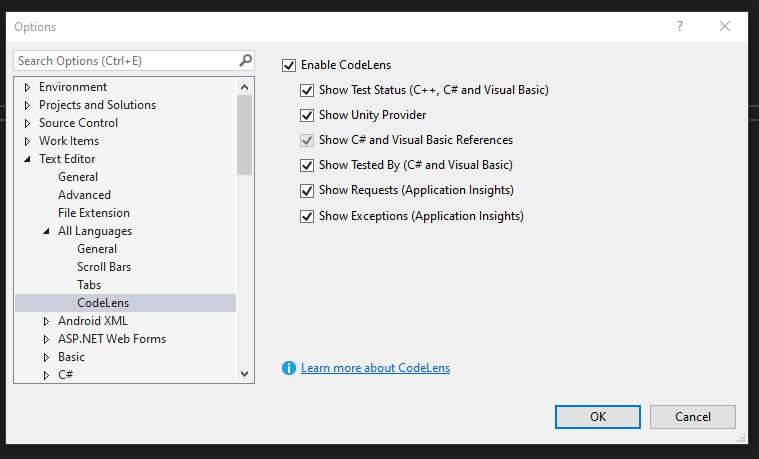Open Learn more about CodeLens link
This screenshot has height=459, width=759.
click(x=375, y=368)
